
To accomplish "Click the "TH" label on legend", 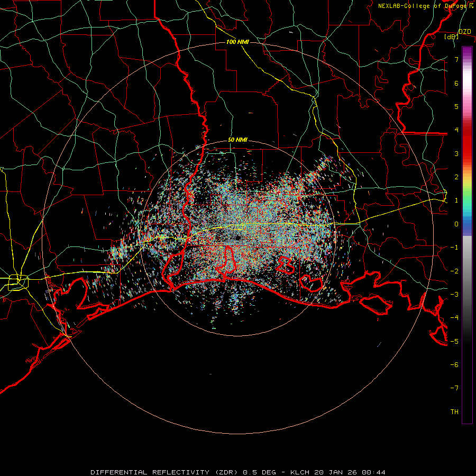I will point(454,412).
